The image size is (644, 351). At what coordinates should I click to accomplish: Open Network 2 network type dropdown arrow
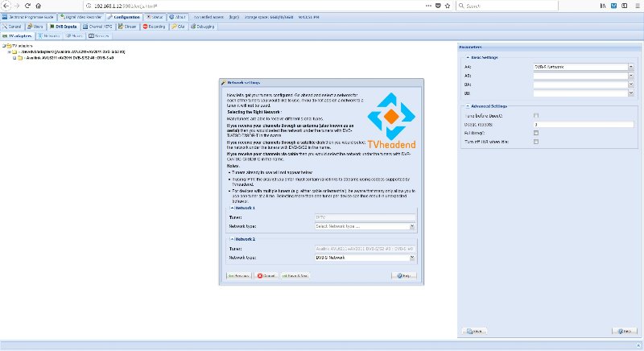coord(412,258)
